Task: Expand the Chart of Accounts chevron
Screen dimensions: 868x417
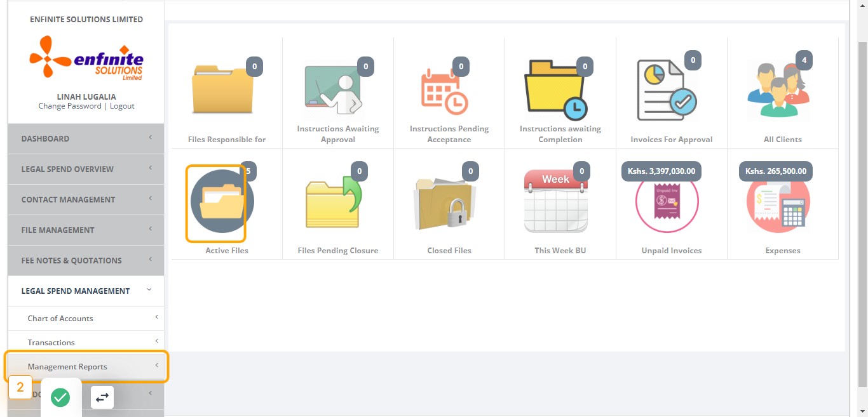Action: click(x=156, y=317)
